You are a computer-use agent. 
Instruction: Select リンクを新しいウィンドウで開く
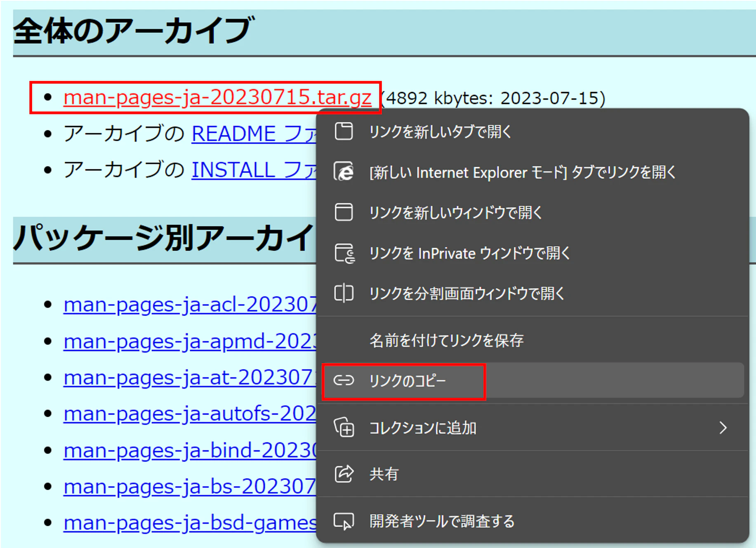pos(532,213)
